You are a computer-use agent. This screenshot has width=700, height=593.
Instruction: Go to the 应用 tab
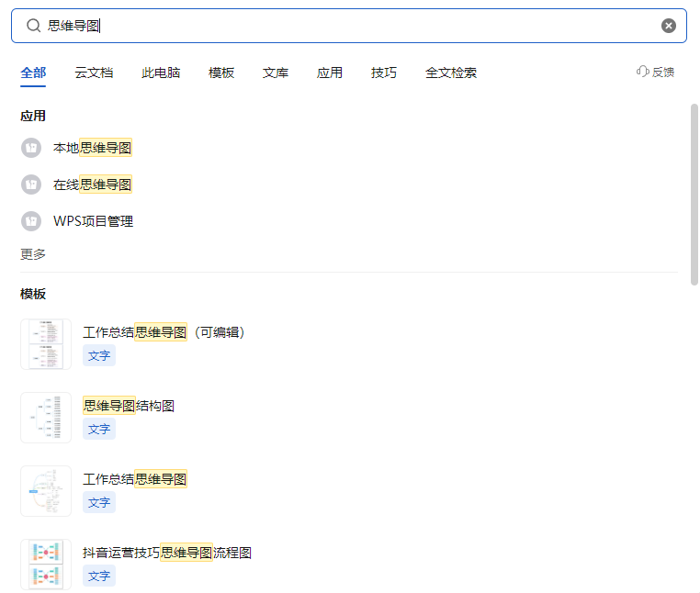(x=330, y=73)
